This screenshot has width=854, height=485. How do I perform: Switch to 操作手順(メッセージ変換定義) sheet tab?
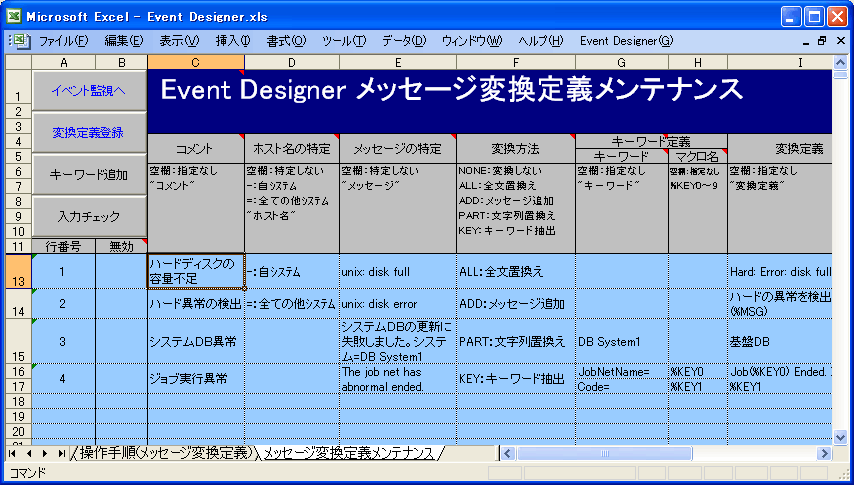point(165,453)
